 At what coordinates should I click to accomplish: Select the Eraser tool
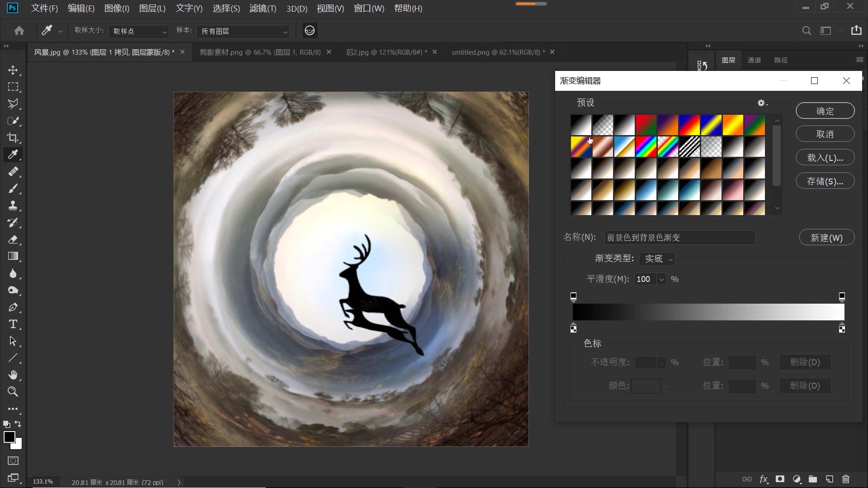coord(13,239)
